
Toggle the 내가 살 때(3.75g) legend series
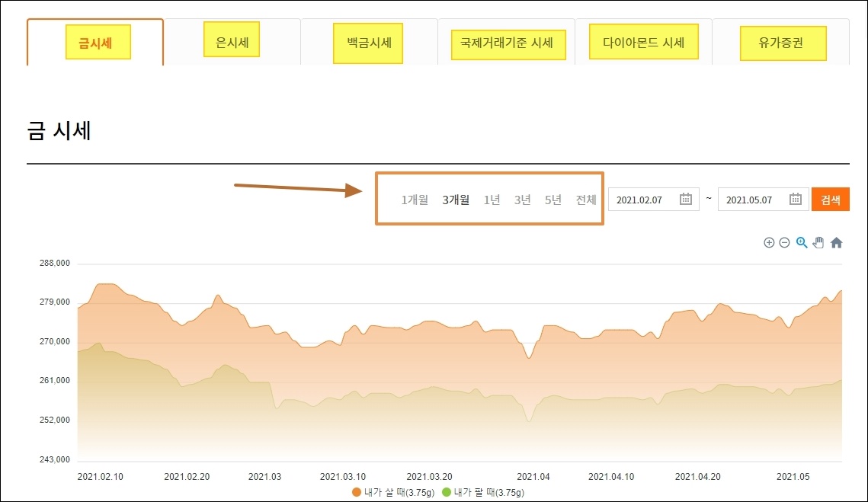point(393,492)
